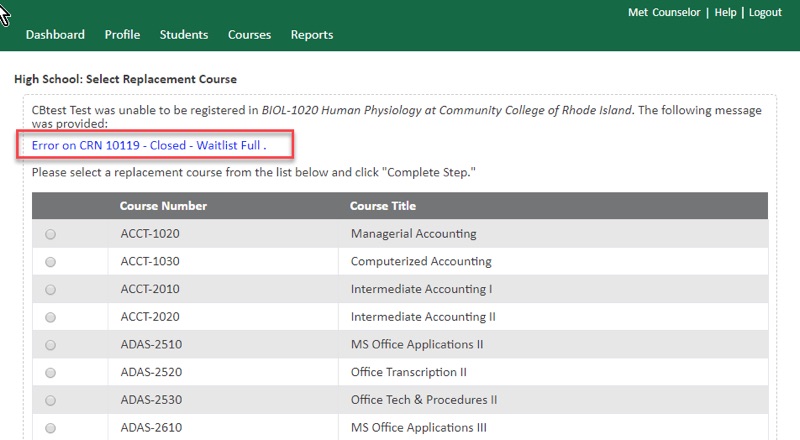Select the ADAS-2530 Office Tech & Procedures radio
Viewport: 800px width, 440px height.
pos(51,400)
